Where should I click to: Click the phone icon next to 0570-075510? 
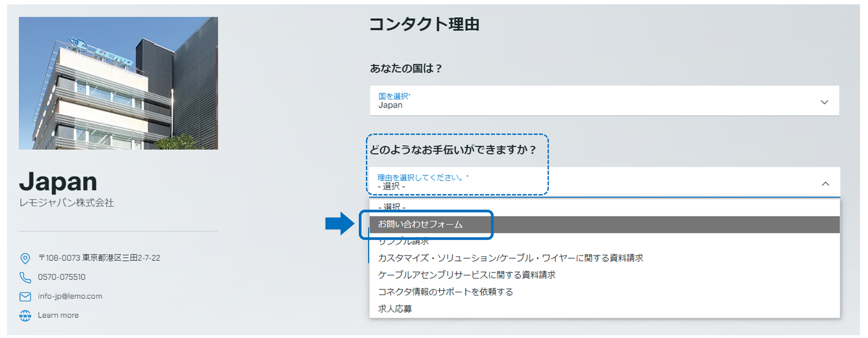25,277
